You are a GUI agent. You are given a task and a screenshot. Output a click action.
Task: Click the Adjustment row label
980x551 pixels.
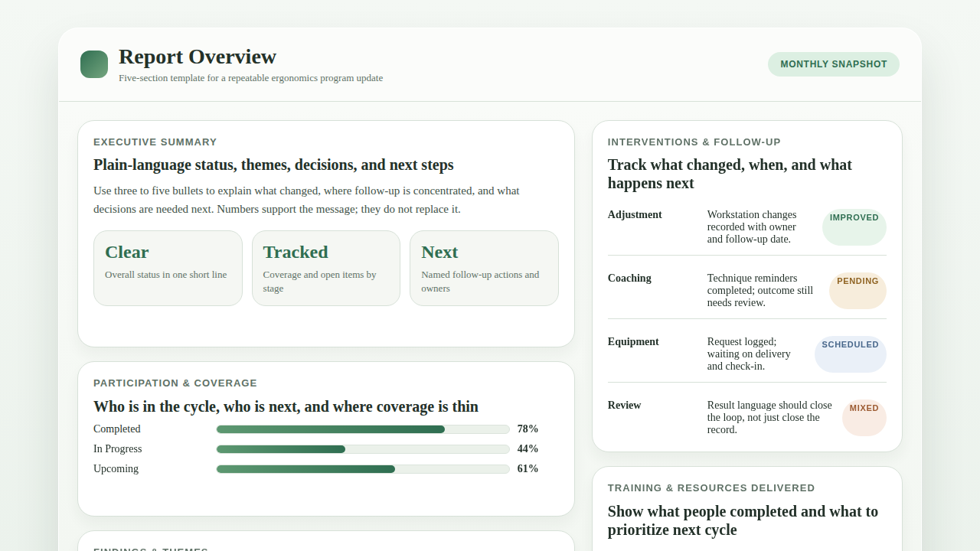(x=635, y=215)
